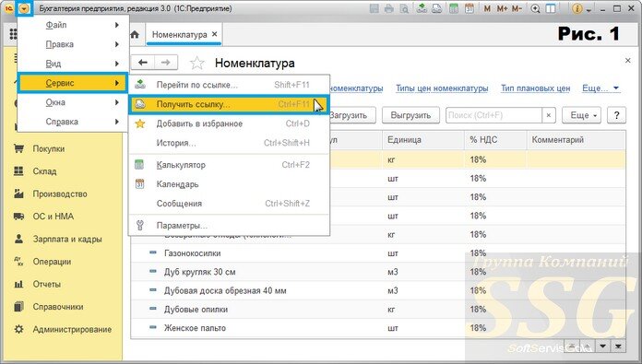Choose Сообщения in the Сервис submenu
This screenshot has width=642, height=364.
tap(229, 204)
